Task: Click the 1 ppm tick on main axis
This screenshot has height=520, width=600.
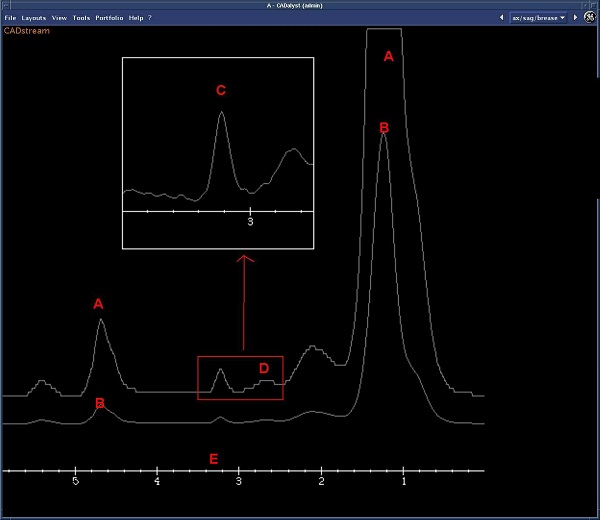Action: (403, 470)
